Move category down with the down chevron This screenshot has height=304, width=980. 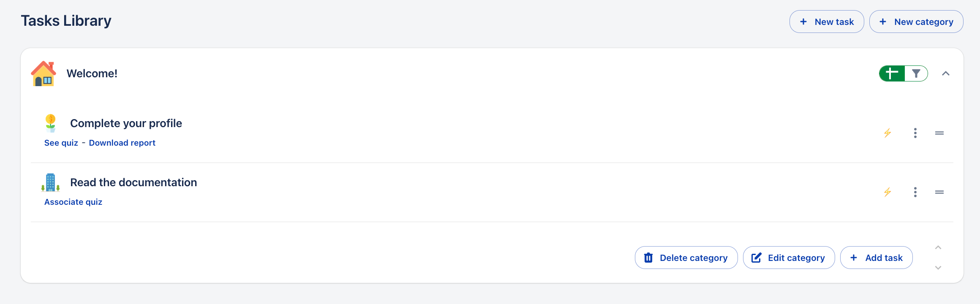tap(938, 268)
